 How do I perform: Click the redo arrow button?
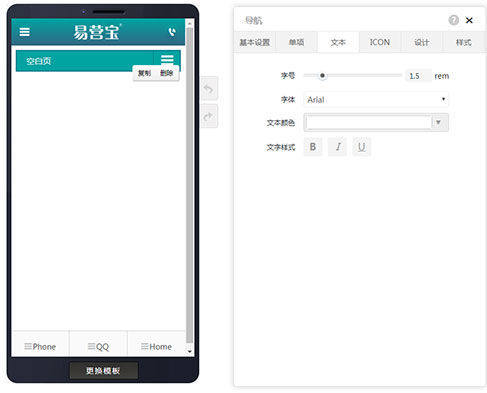[209, 116]
